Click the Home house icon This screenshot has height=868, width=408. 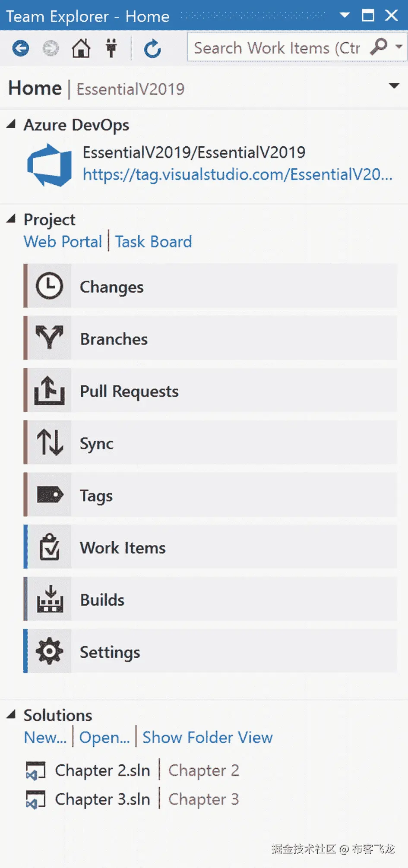pyautogui.click(x=81, y=48)
